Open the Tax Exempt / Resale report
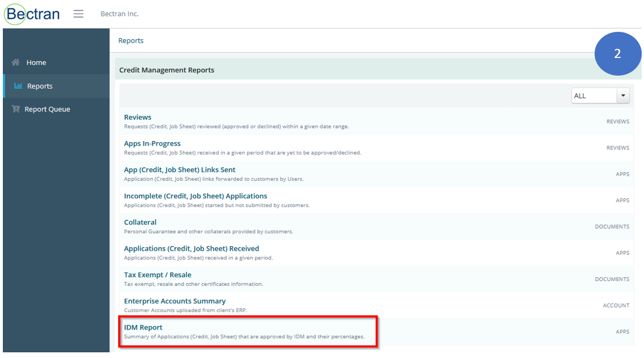 pos(158,275)
